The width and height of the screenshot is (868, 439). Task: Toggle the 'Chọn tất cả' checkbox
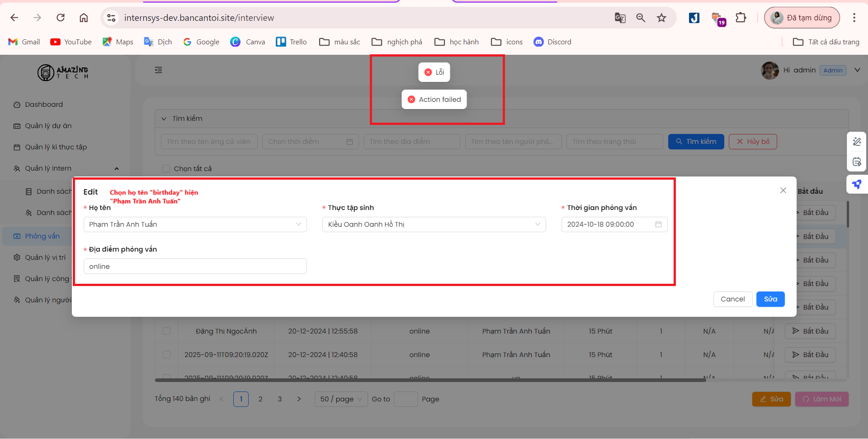166,169
